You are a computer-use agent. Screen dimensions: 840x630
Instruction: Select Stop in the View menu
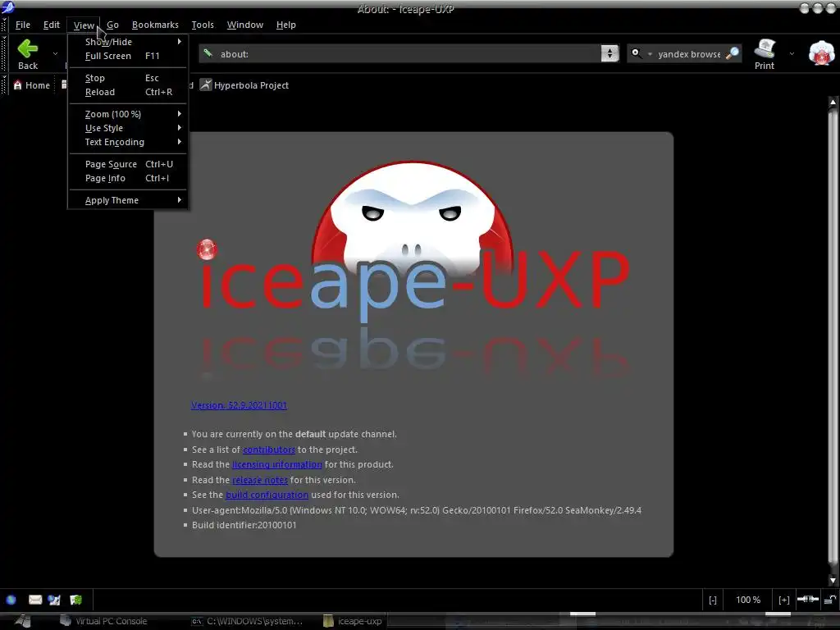tap(127, 78)
